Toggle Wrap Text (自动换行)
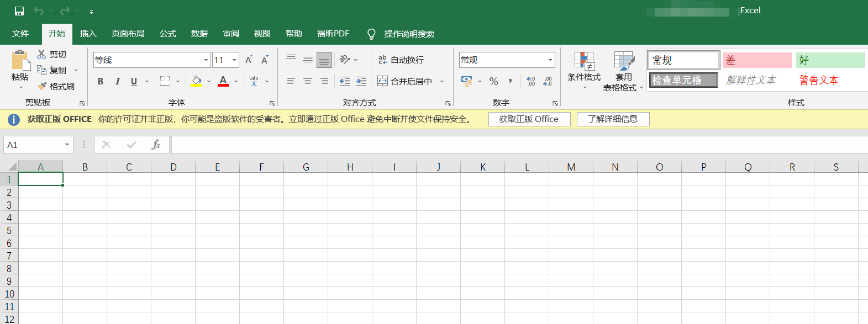 click(401, 60)
